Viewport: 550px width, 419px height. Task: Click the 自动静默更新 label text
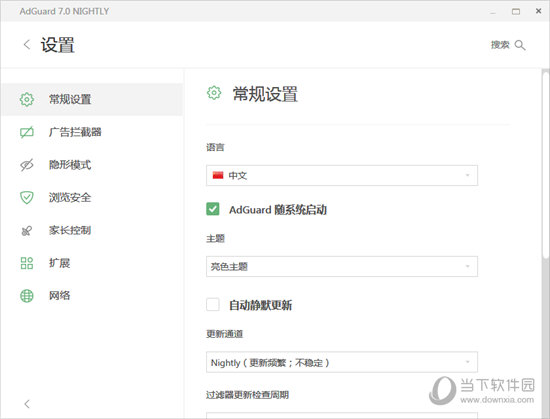pyautogui.click(x=260, y=305)
